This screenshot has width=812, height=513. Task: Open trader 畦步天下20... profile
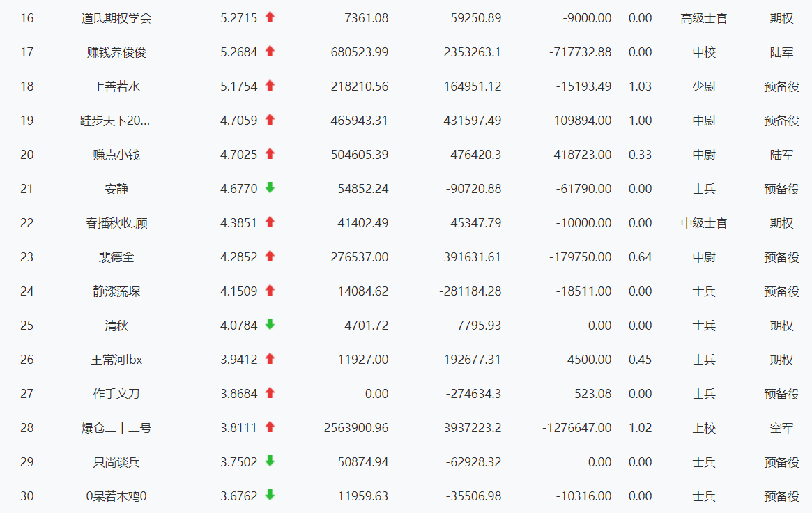tap(115, 121)
